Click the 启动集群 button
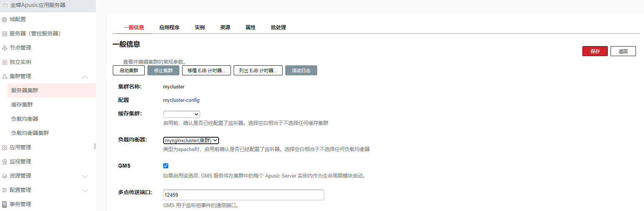 129,71
